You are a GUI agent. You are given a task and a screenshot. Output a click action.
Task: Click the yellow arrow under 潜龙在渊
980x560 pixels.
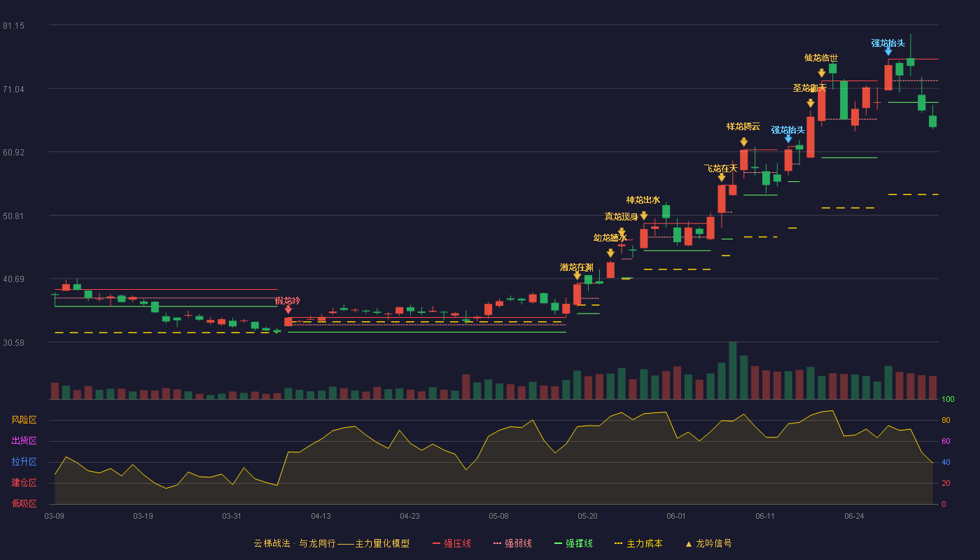[x=577, y=276]
